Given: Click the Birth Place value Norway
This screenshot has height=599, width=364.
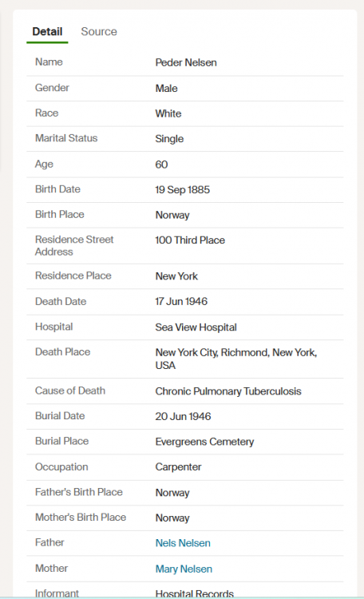Looking at the screenshot, I should [172, 215].
